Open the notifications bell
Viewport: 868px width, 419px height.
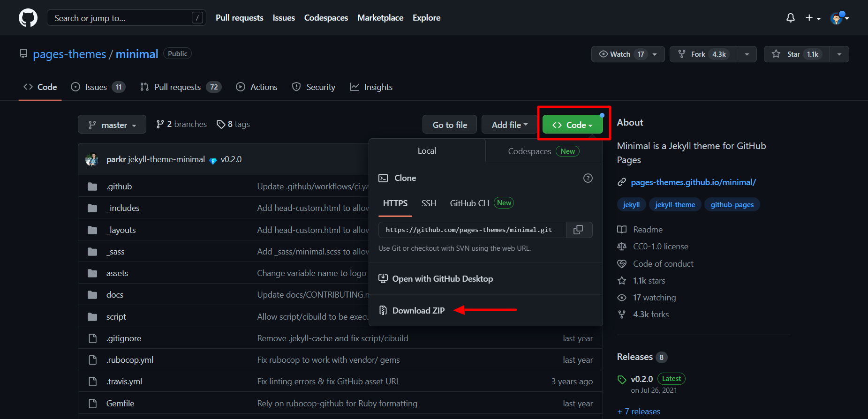[791, 18]
